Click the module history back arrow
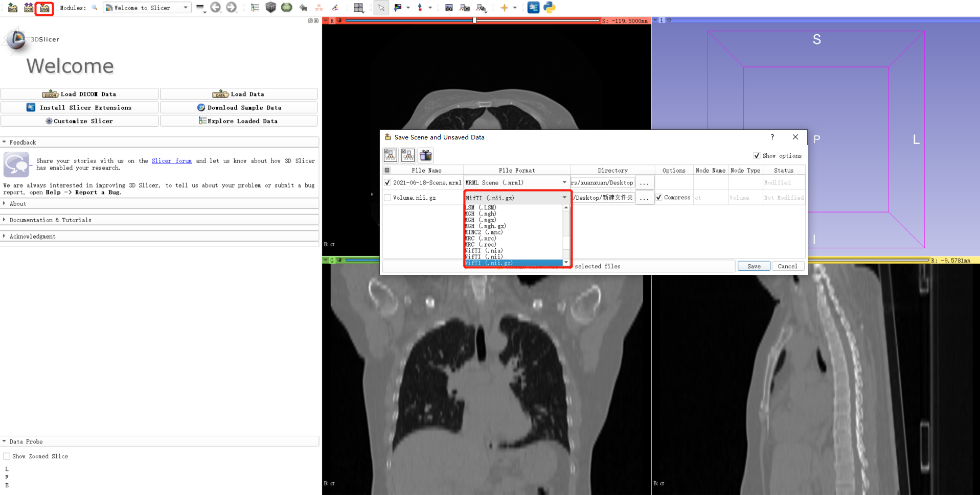This screenshot has width=980, height=495. click(x=215, y=8)
